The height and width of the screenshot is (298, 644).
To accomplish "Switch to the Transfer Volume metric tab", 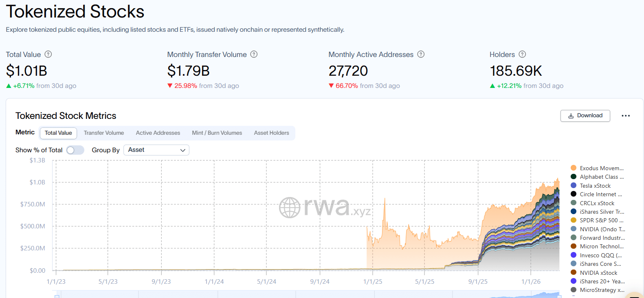I will pos(104,133).
